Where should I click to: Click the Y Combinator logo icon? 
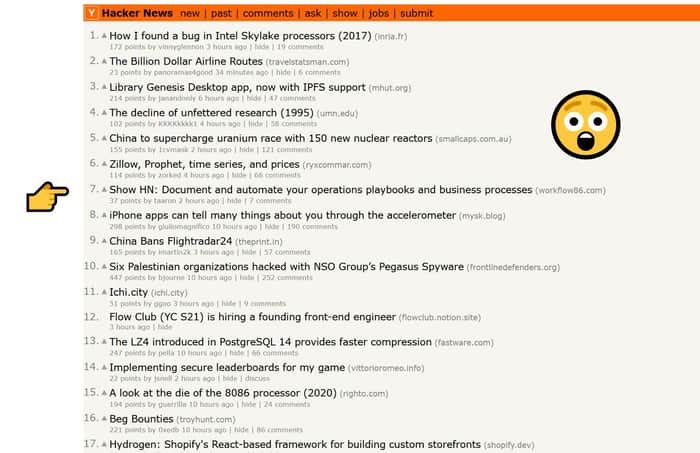92,13
